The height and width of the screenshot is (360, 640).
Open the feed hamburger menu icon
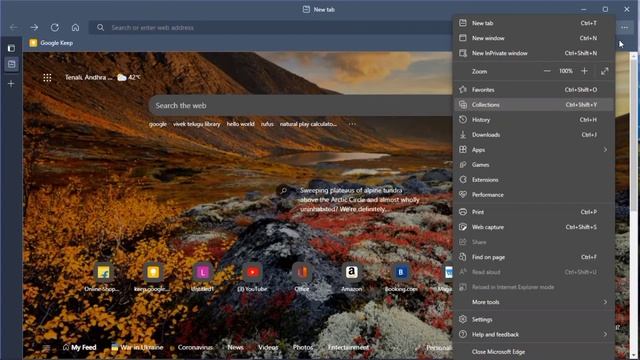click(46, 348)
